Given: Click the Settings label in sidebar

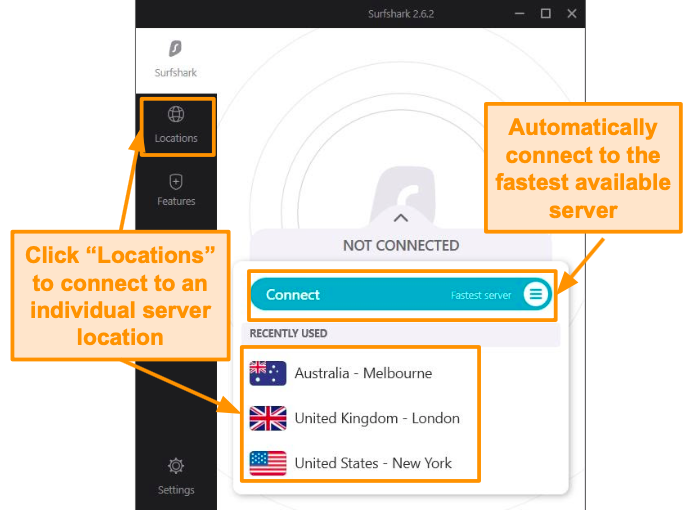Looking at the screenshot, I should pyautogui.click(x=176, y=490).
